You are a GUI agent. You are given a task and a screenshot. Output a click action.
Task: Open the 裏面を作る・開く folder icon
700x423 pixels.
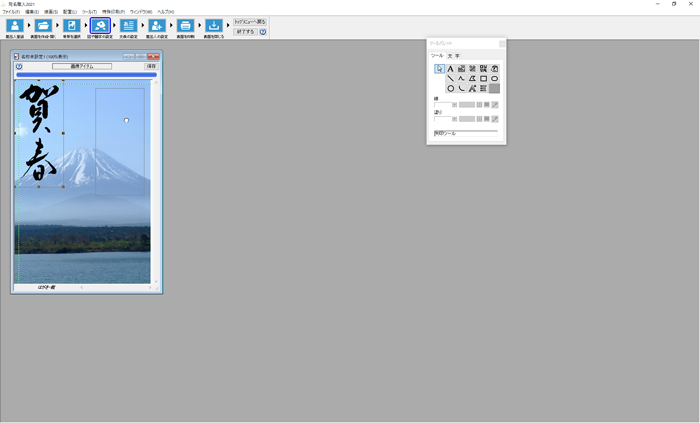pyautogui.click(x=43, y=27)
